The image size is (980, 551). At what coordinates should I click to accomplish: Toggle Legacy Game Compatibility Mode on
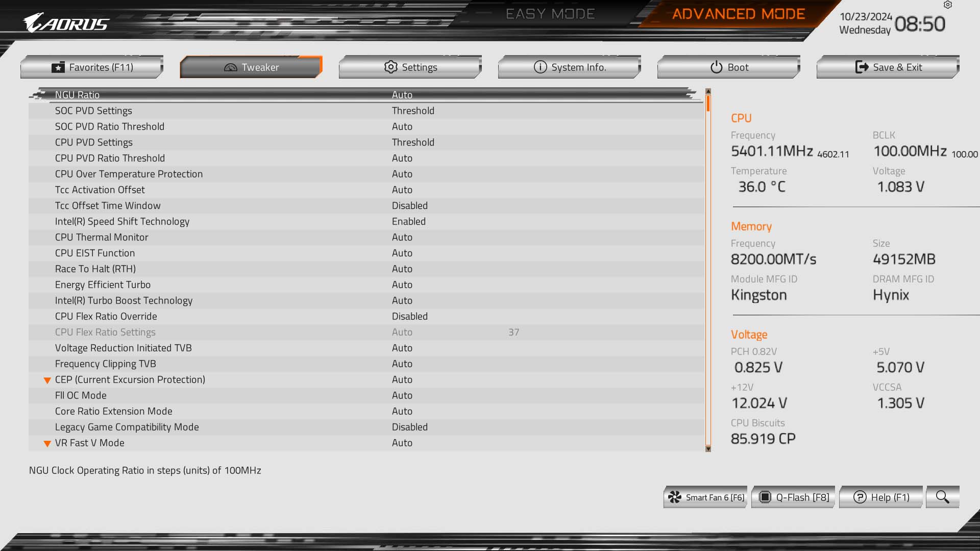[x=409, y=427]
